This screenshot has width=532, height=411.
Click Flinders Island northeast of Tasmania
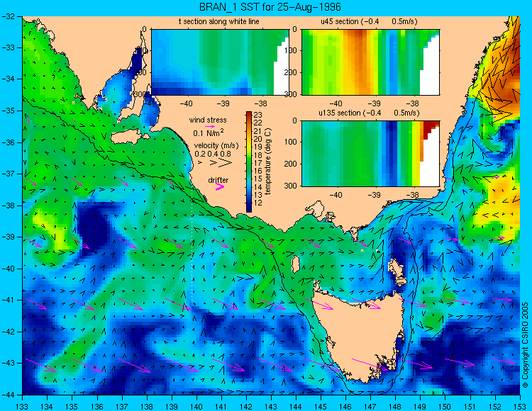(397, 269)
